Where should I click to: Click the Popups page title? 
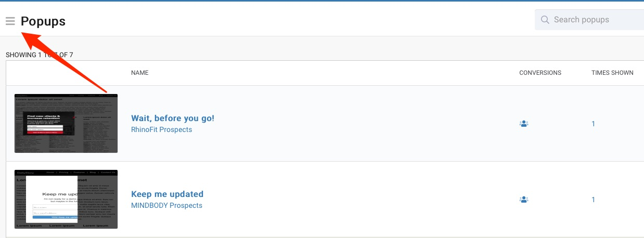click(43, 21)
